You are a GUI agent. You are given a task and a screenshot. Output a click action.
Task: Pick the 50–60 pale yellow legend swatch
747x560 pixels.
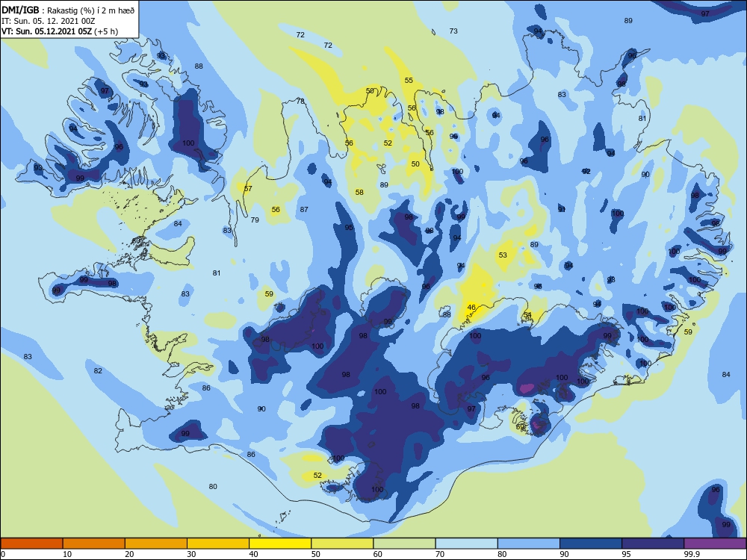click(342, 544)
